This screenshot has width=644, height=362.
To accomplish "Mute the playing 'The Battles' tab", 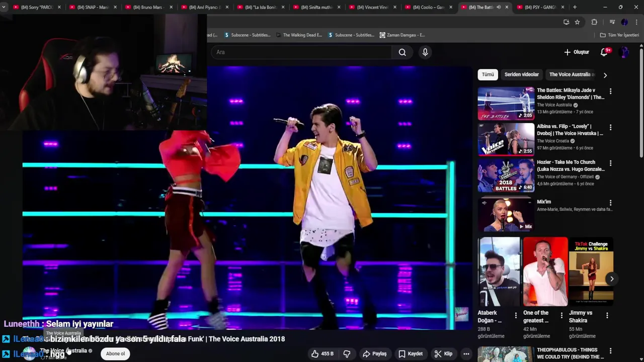I will [x=499, y=7].
